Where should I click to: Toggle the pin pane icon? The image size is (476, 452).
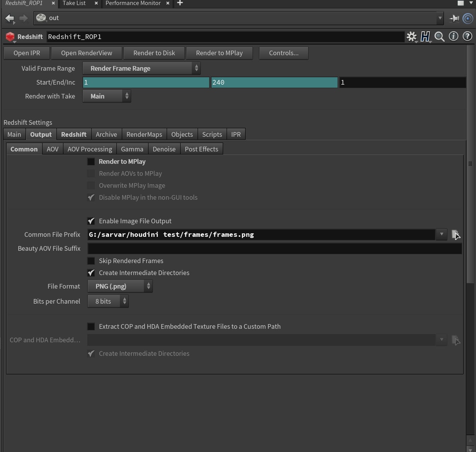454,18
